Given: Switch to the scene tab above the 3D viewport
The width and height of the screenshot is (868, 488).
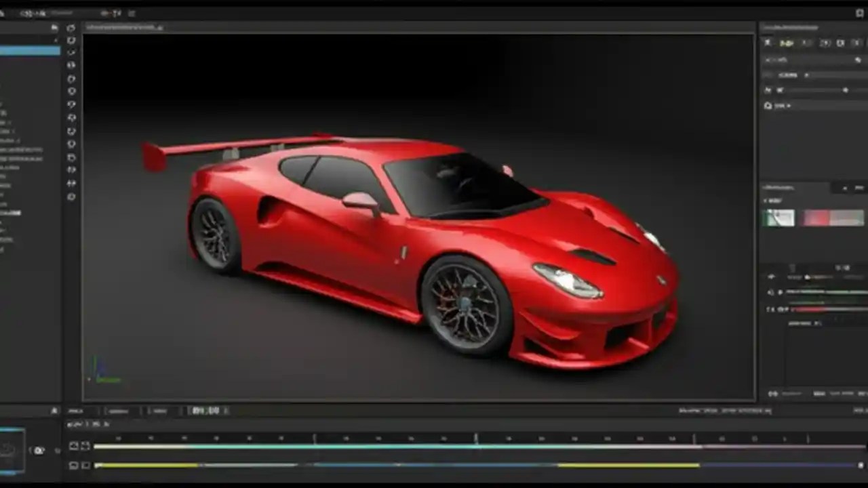Looking at the screenshot, I should pos(122,27).
